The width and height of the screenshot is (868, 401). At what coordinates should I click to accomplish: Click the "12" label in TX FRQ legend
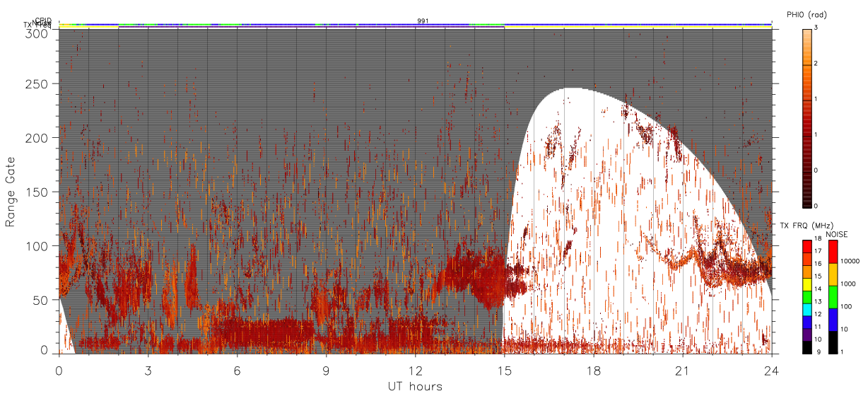818,314
